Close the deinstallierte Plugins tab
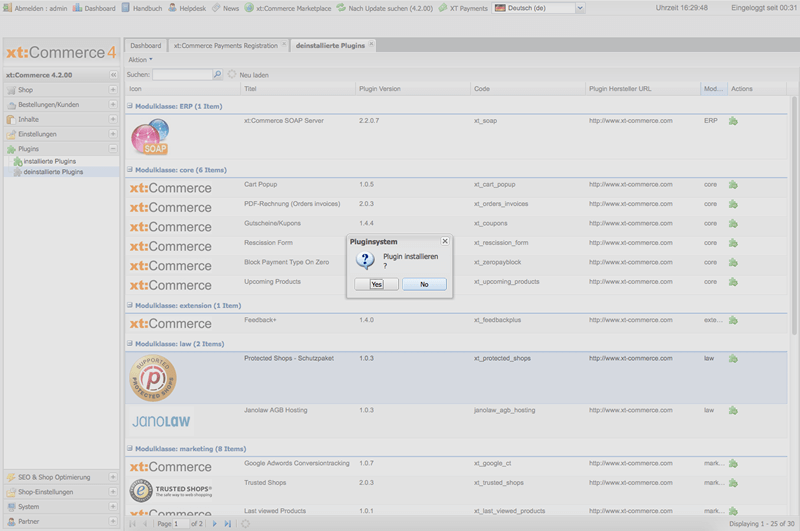This screenshot has height=531, width=800. 371,44
